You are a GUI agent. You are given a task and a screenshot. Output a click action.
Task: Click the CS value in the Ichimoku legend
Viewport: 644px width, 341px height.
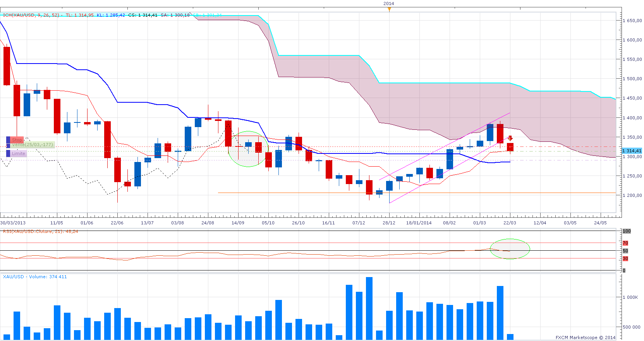(143, 15)
